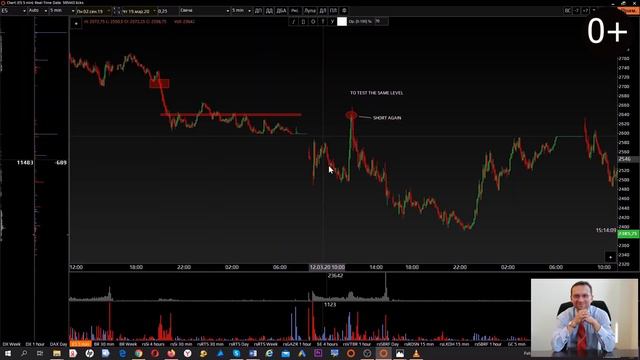Open File Explorer from taskbar
This screenshot has width=640, height=360.
57,353
